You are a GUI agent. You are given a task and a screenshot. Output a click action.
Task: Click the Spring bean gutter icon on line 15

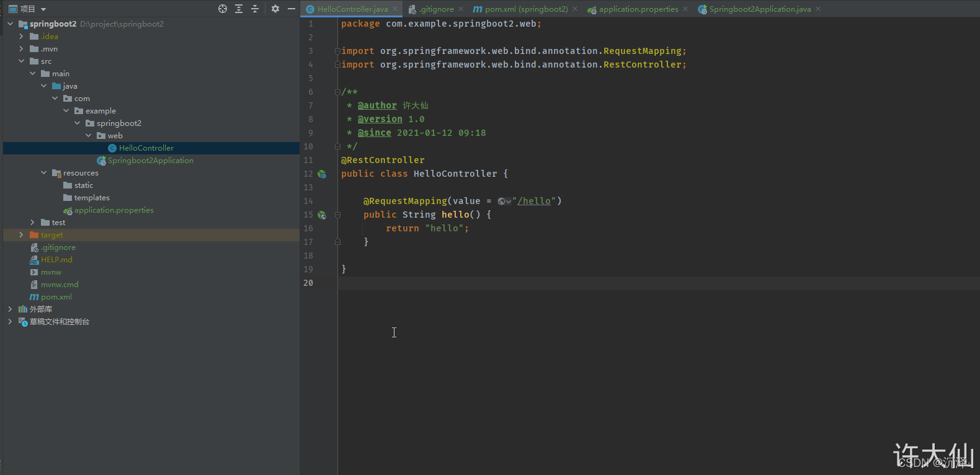pyautogui.click(x=322, y=215)
